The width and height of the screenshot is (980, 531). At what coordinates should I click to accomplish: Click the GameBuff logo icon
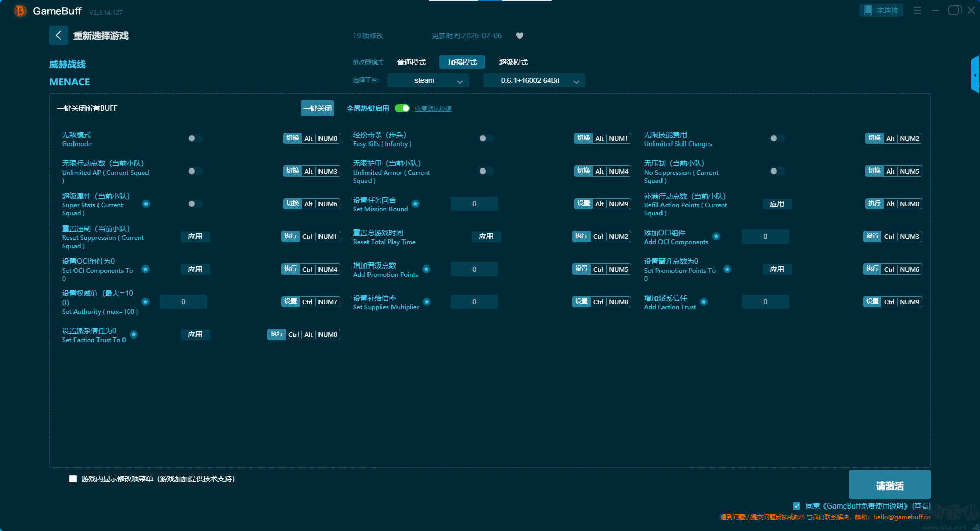[20, 11]
